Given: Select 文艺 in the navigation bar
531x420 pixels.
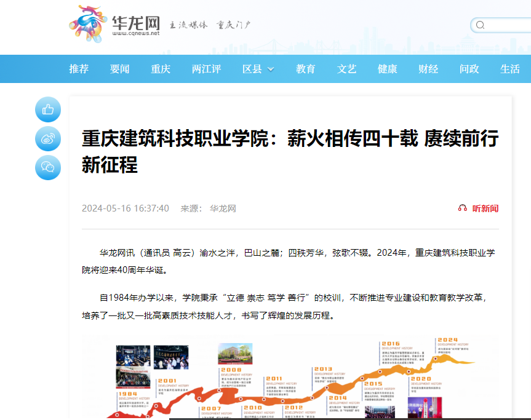Looking at the screenshot, I should 346,69.
